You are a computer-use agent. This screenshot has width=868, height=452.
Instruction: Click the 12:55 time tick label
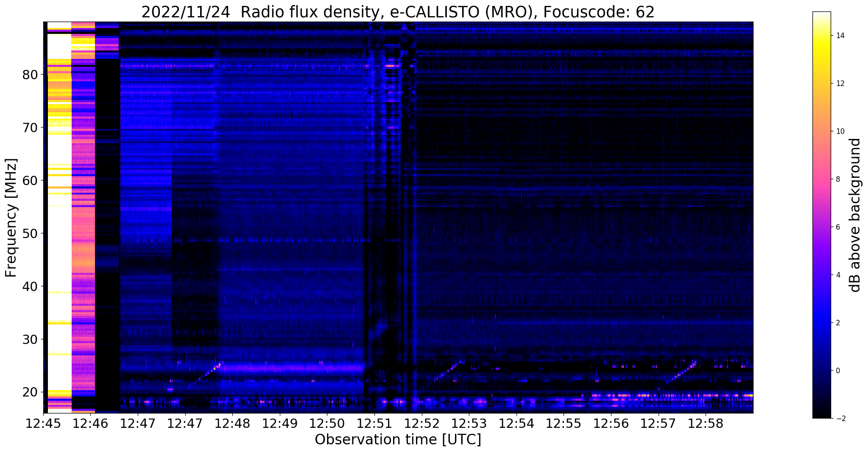pos(564,424)
